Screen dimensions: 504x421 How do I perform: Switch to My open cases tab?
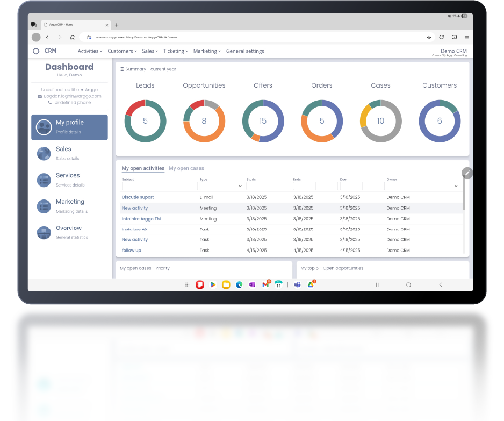[x=186, y=168]
